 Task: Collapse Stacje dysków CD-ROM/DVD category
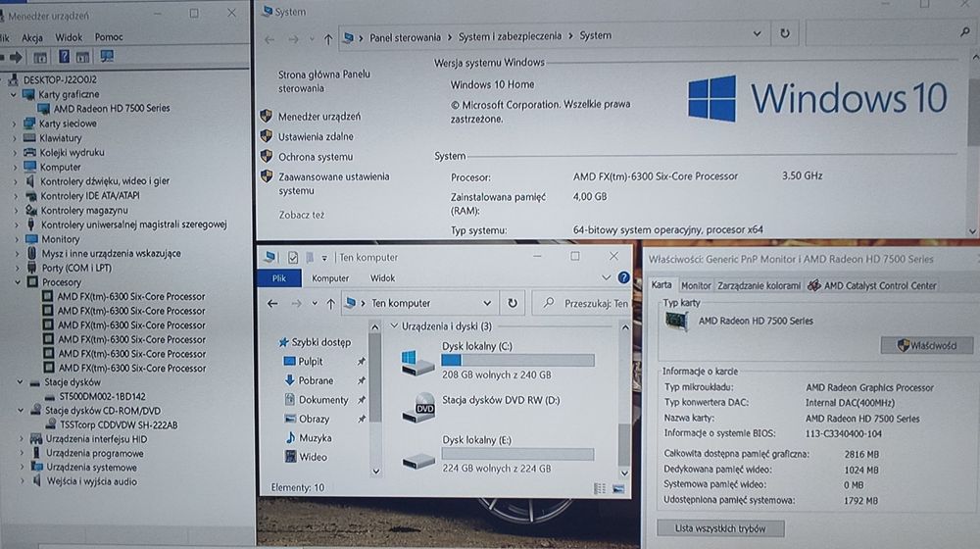click(20, 410)
